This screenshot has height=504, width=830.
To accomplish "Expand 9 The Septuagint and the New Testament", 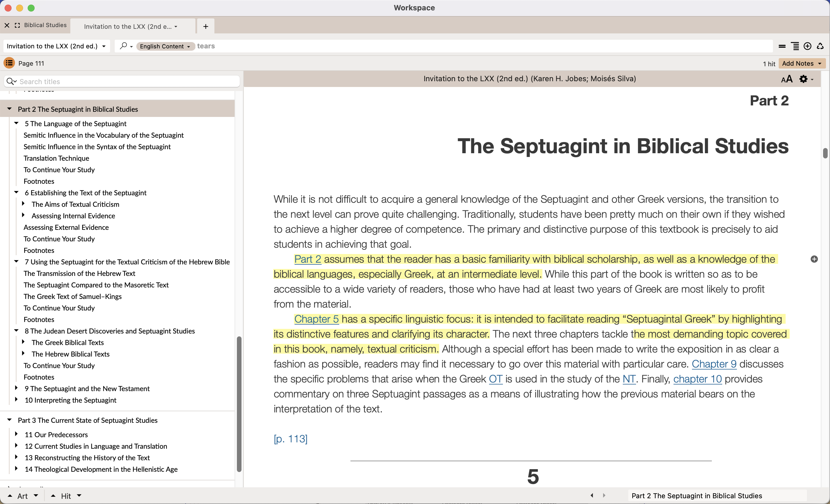I will pos(16,388).
